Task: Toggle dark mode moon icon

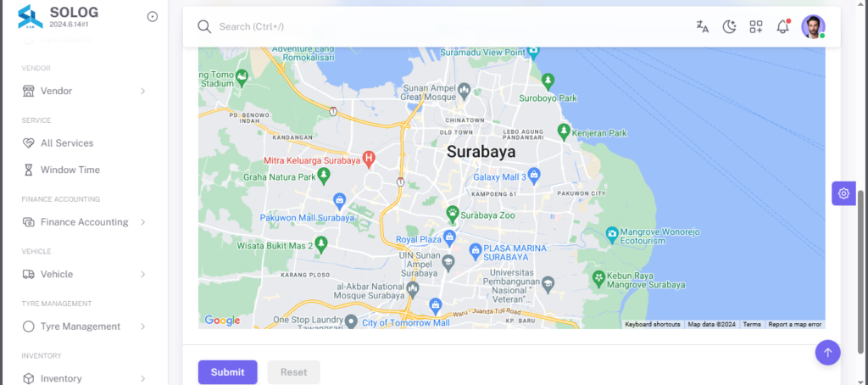Action: coord(730,26)
